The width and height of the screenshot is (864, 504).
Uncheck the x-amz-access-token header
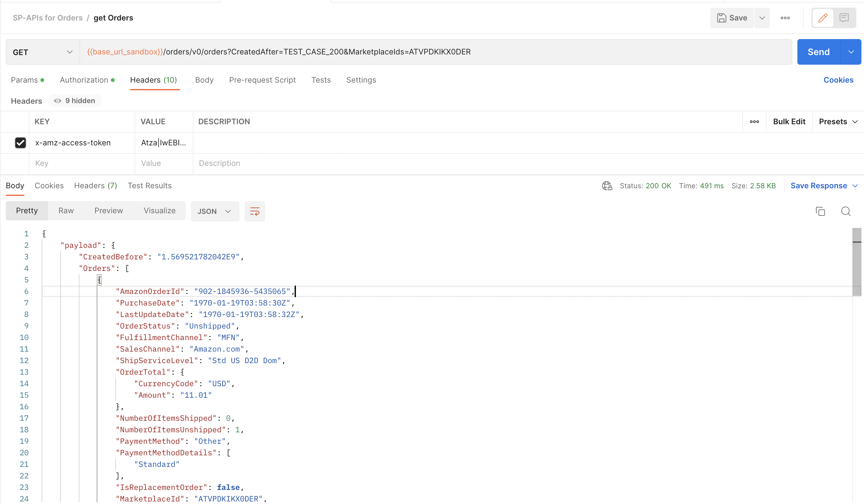point(20,143)
